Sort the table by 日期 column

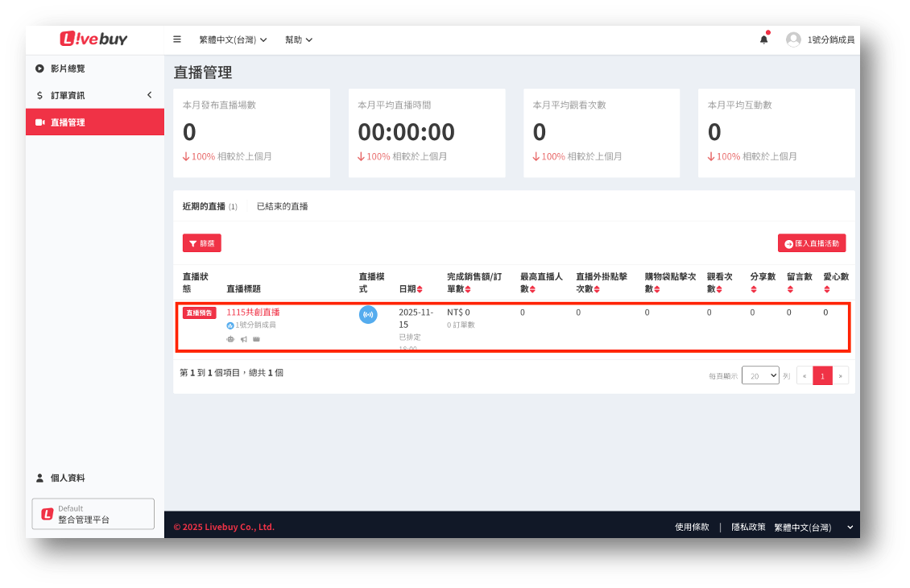click(x=420, y=289)
